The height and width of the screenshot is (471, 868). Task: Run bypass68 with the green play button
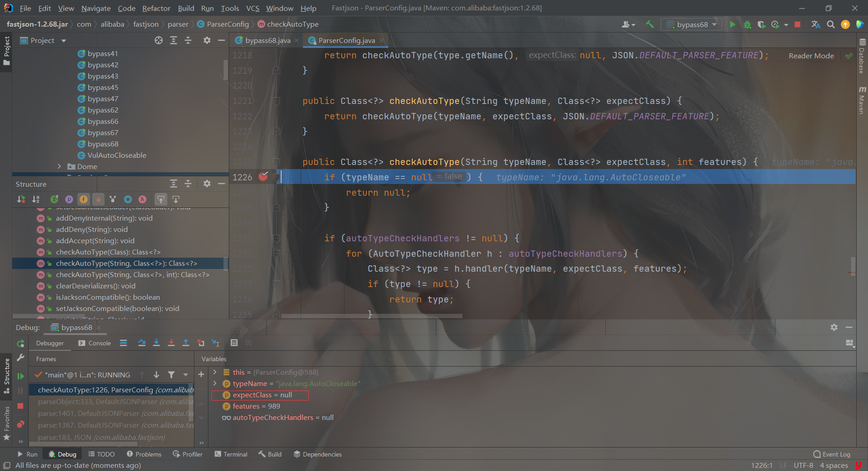point(732,24)
